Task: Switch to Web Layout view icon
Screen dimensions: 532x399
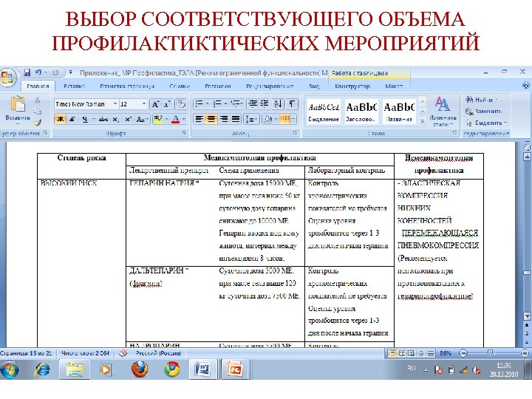Action: (x=412, y=353)
